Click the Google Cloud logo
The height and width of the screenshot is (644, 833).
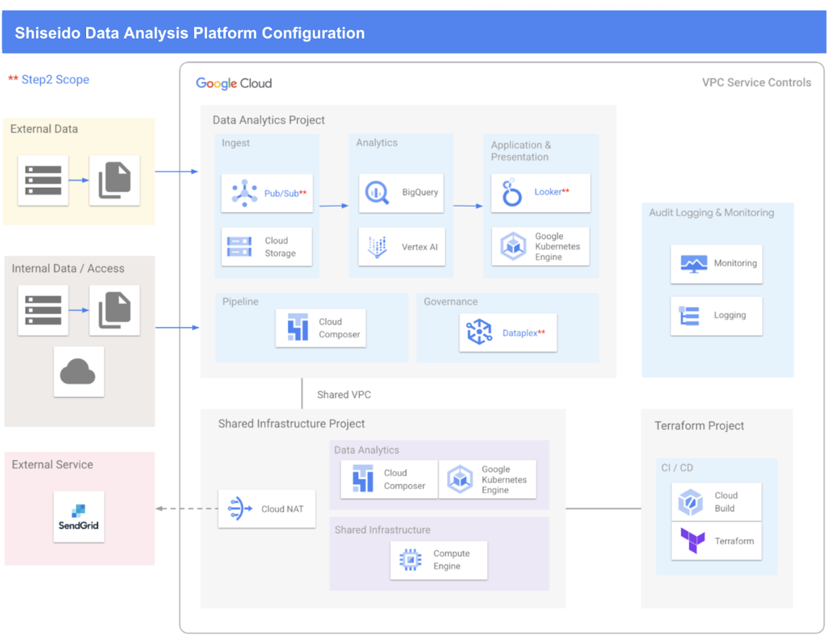click(234, 83)
